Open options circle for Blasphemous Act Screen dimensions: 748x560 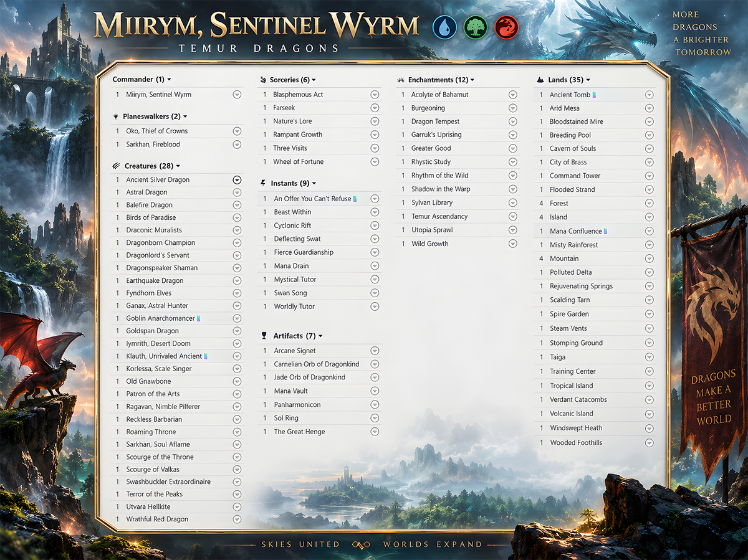click(x=375, y=95)
